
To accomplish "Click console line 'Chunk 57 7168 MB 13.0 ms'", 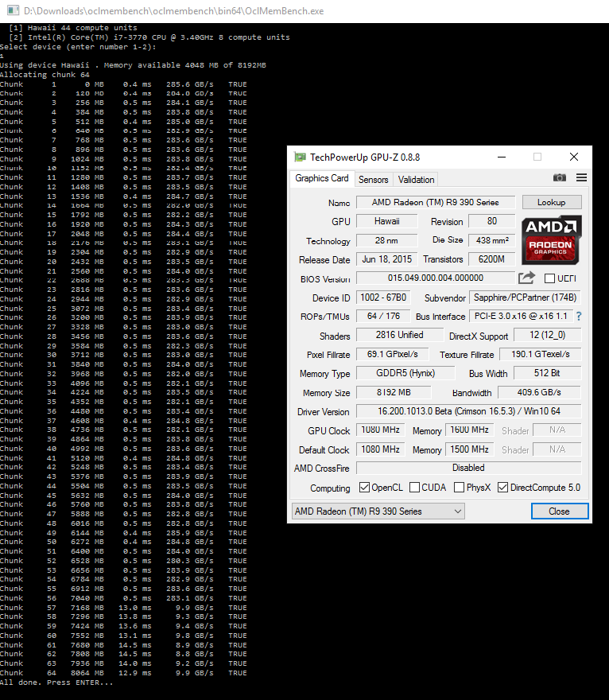I will (123, 608).
